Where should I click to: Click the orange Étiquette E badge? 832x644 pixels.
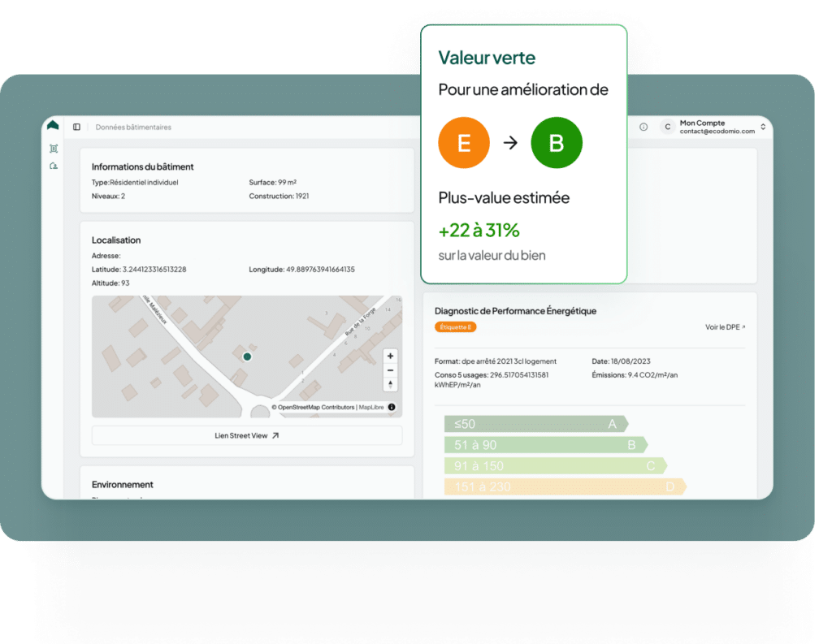(455, 327)
